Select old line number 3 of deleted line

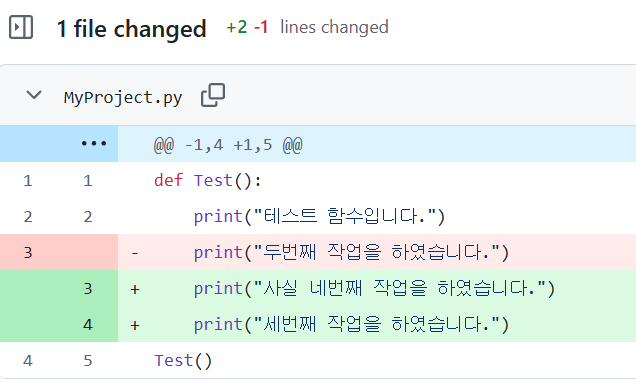tap(28, 252)
